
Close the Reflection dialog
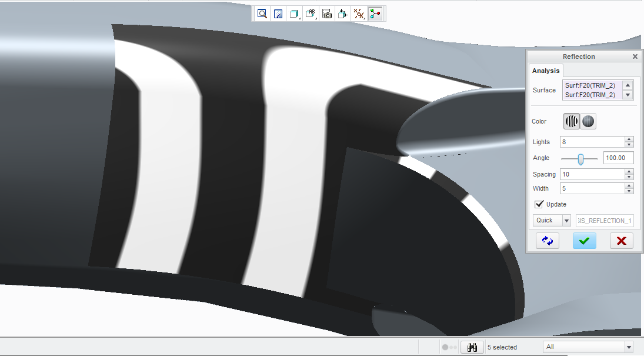(635, 56)
